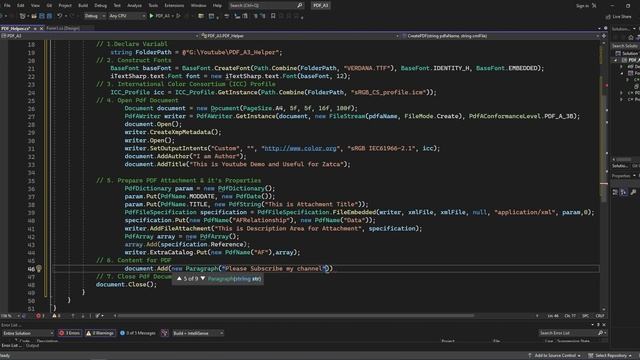Open the View menu
Screen dimensions: 640x360
click(35, 6)
